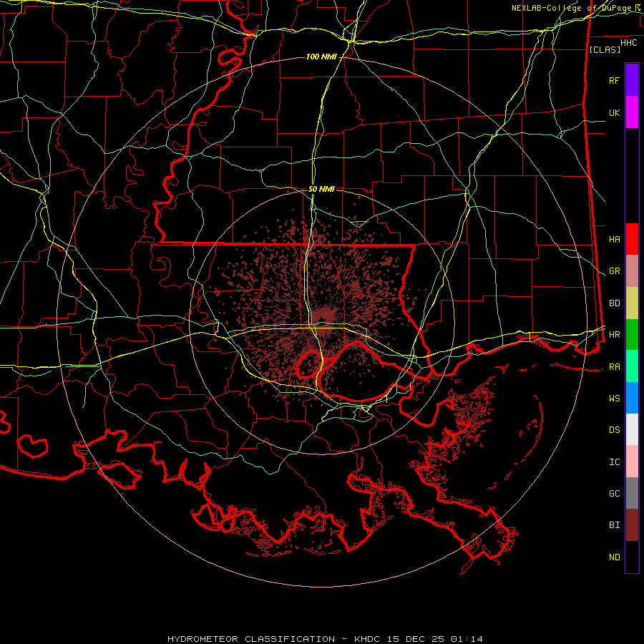Click the 50 NMI range ring label
This screenshot has width=644, height=644.
[x=321, y=189]
